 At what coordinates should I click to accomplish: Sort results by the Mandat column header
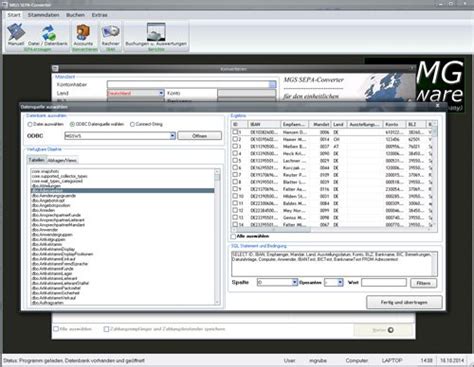(320, 124)
